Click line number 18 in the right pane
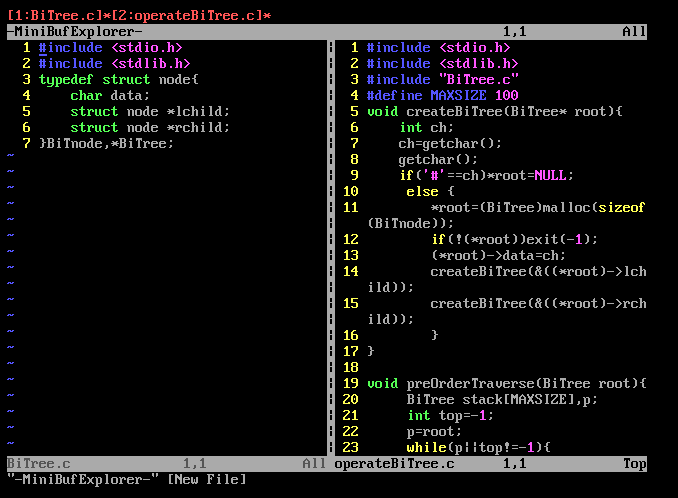678x498 pixels. 351,367
